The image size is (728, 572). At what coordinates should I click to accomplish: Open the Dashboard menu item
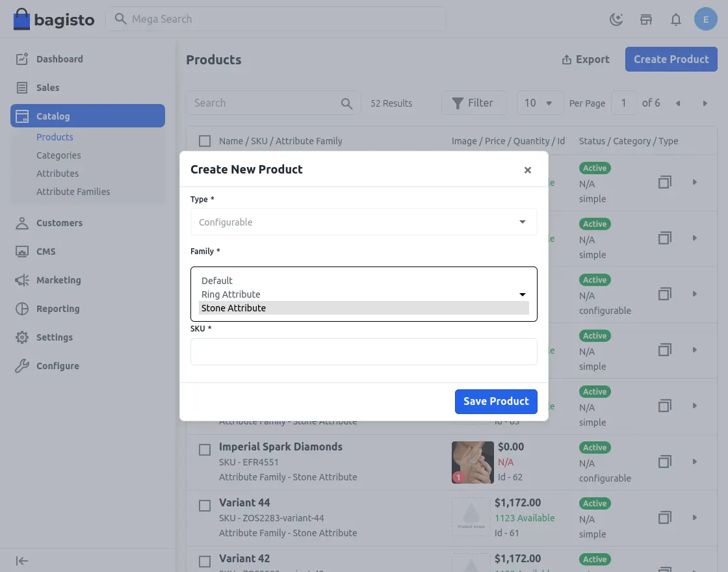coord(59,59)
